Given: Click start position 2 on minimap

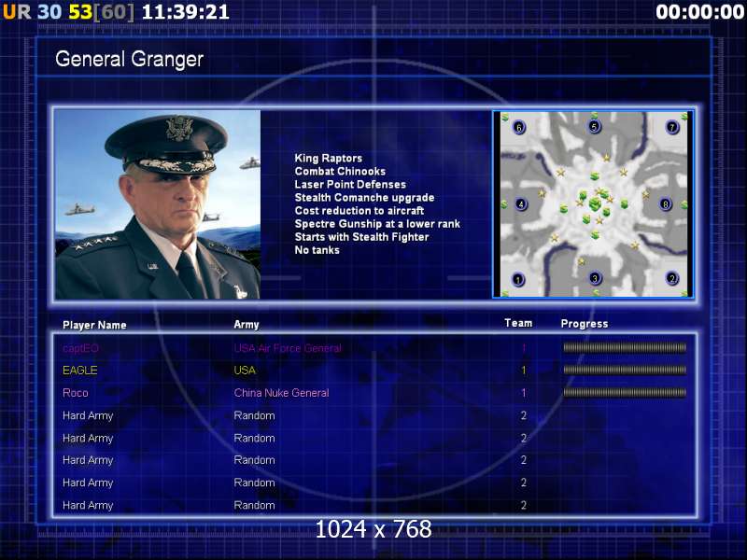Looking at the screenshot, I should coord(671,278).
